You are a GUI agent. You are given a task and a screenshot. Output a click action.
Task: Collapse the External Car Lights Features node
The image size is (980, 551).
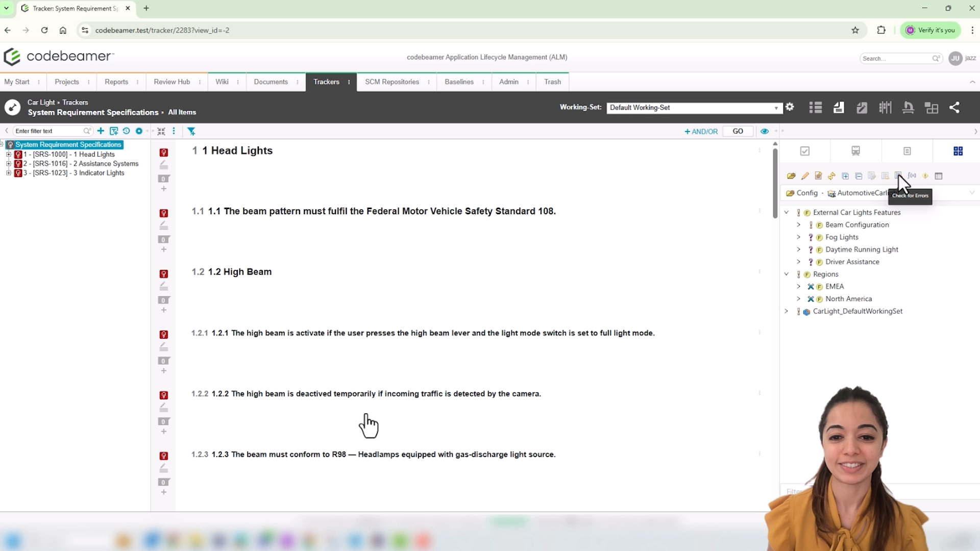coord(787,212)
